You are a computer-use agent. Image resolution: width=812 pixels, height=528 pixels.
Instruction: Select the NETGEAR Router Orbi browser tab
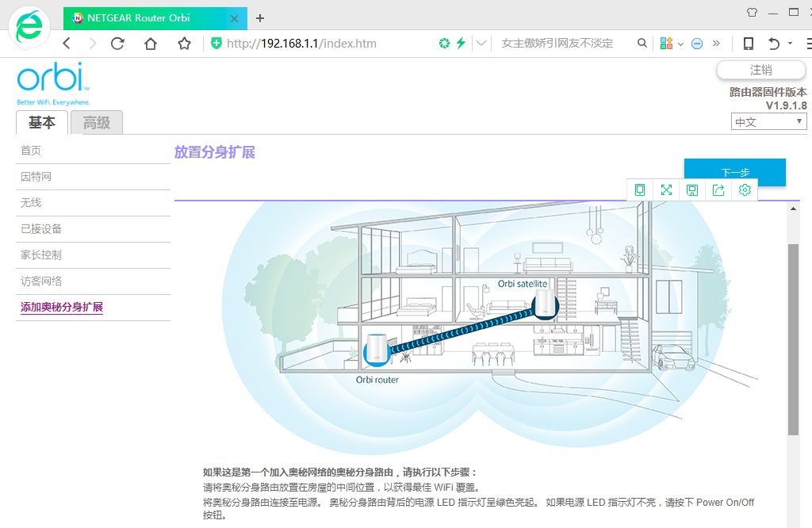click(155, 18)
